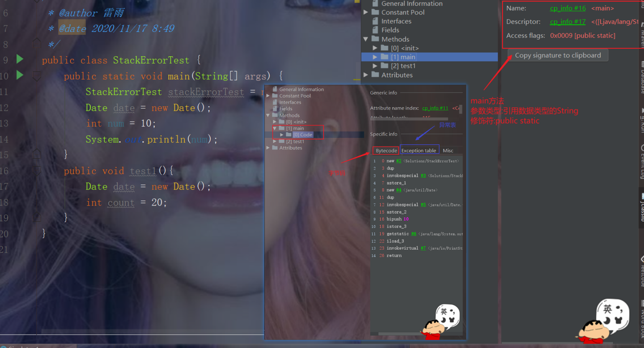This screenshot has height=348, width=644.
Task: Select Constant Pool folder icon in upper tree
Action: [375, 12]
